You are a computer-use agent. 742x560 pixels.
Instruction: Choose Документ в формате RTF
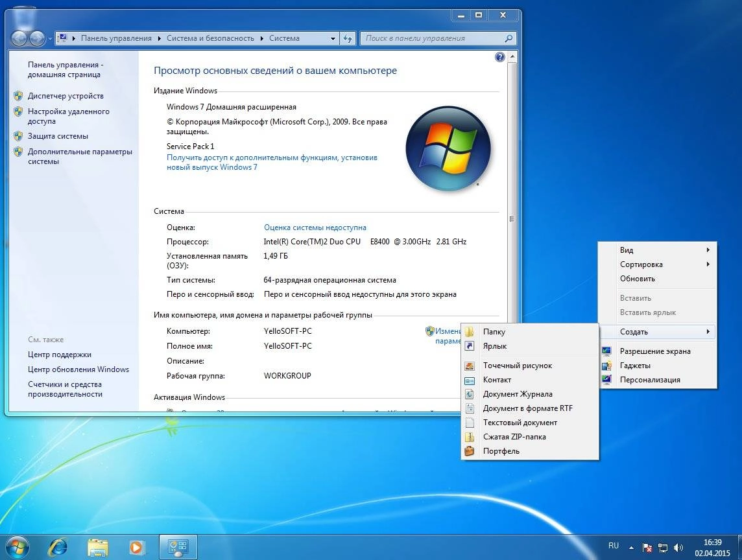(x=530, y=408)
